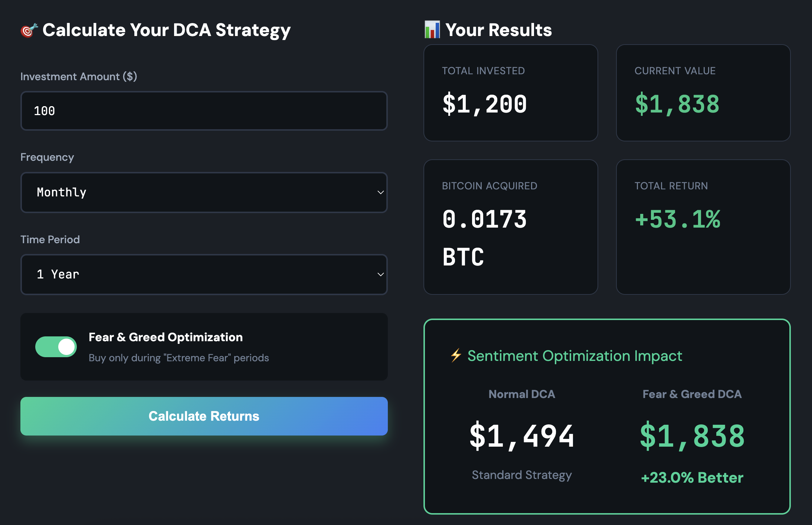Click the Normal DCA $1,494 value
812x525 pixels.
pos(521,437)
